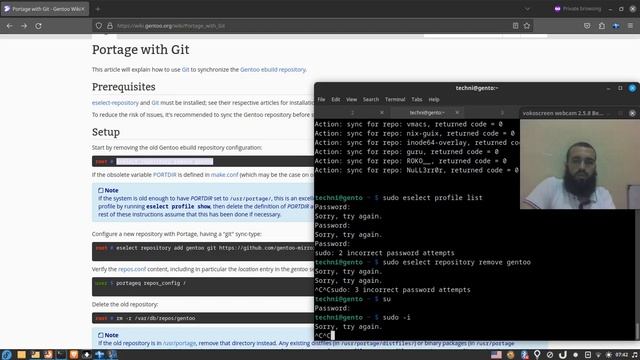640x360 pixels.
Task: Click the 'portageq repos_config /' code line
Action: coord(151,283)
